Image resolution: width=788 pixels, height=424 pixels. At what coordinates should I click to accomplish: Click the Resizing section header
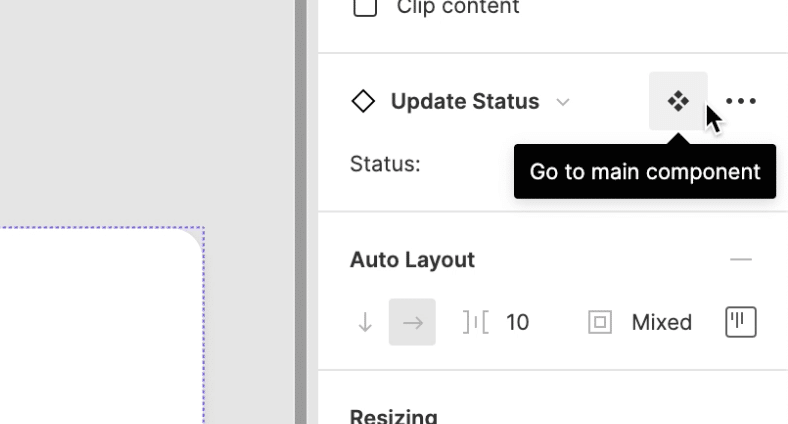(394, 416)
